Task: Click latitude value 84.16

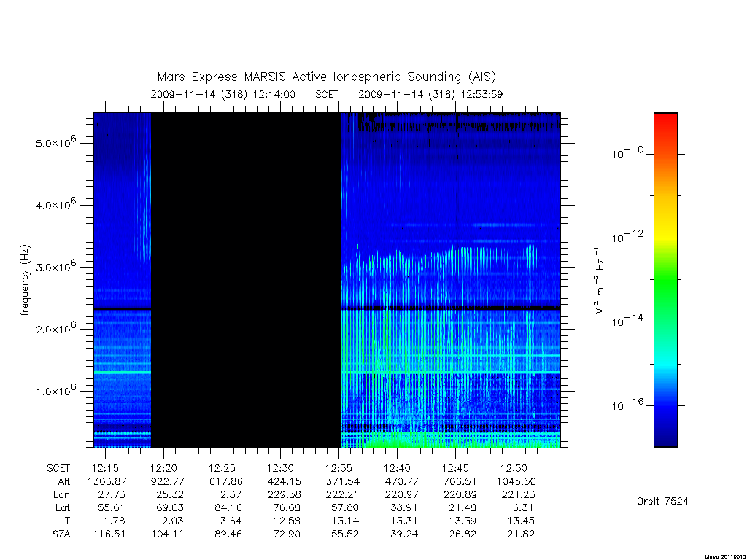Action: [228, 507]
